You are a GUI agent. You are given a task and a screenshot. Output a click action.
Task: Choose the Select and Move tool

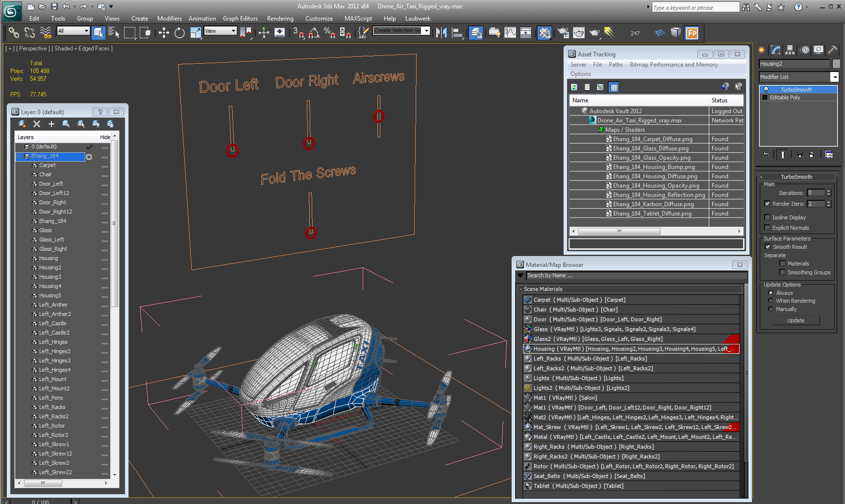tap(164, 33)
